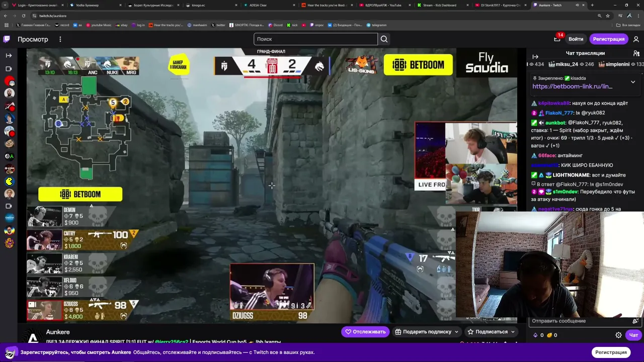Click username 66face in chat
The image size is (644, 362).
pyautogui.click(x=546, y=156)
